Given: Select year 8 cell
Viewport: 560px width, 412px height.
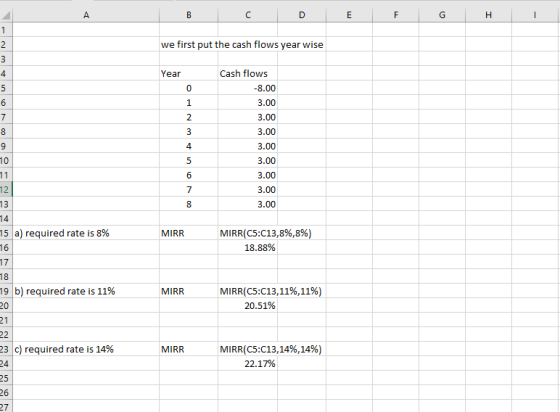Looking at the screenshot, I should pos(189,204).
